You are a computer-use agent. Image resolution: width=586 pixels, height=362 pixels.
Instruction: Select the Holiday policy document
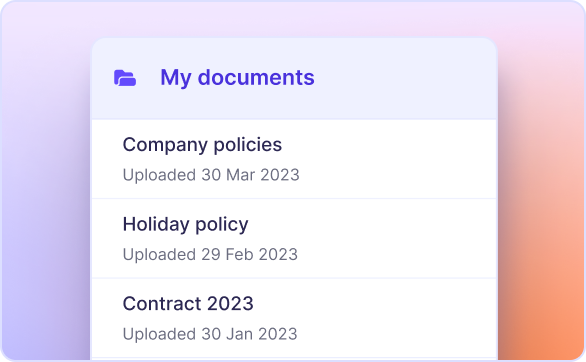185,225
